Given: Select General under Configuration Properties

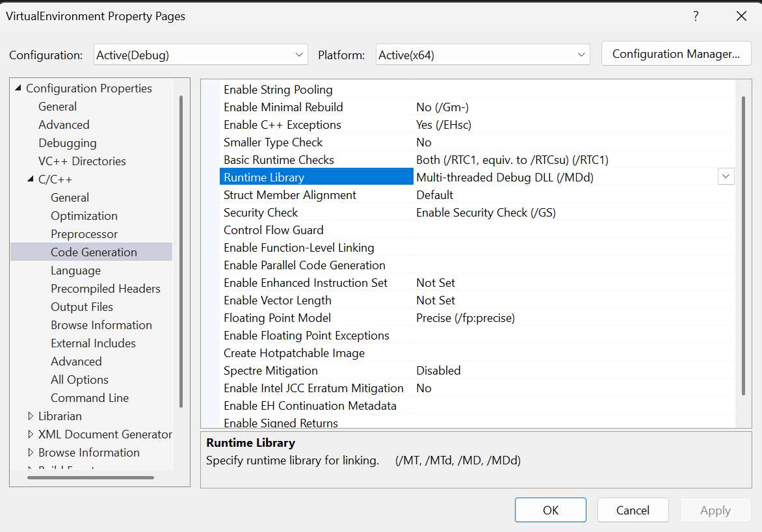Looking at the screenshot, I should (57, 107).
